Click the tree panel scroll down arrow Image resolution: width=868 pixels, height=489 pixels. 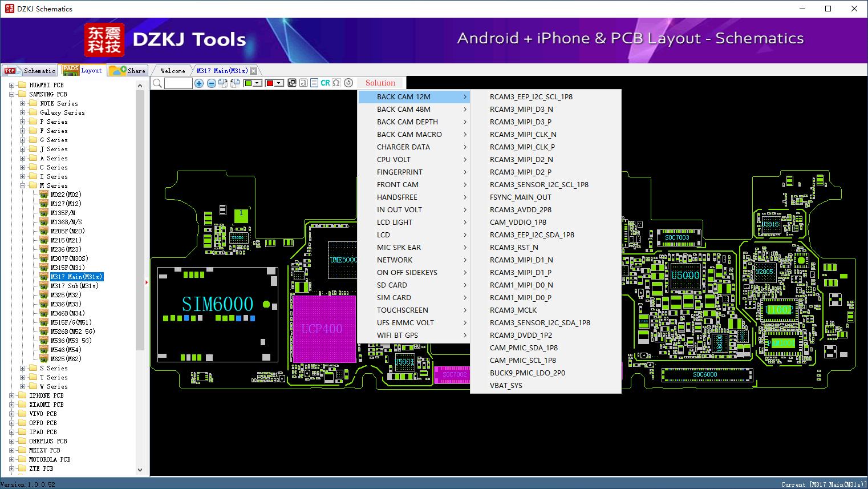(140, 470)
